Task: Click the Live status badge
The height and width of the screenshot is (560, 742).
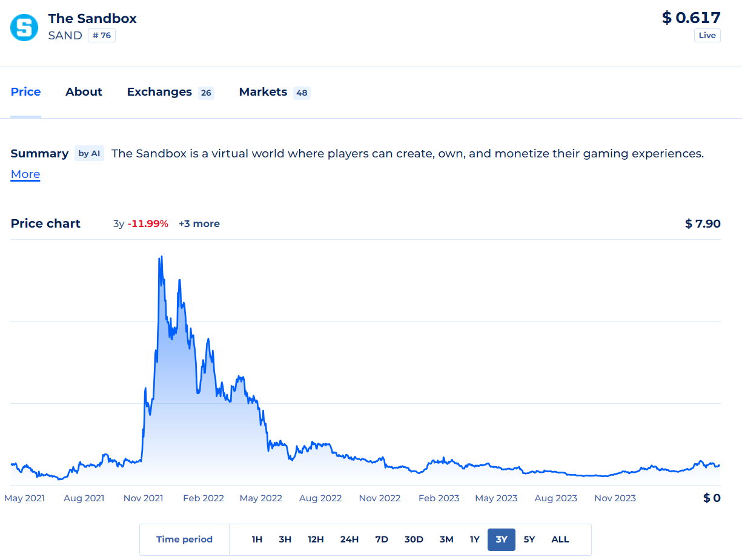Action: 707,35
